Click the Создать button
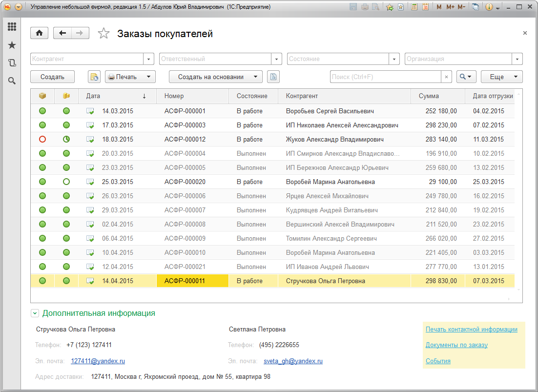The width and height of the screenshot is (538, 392). pos(53,77)
